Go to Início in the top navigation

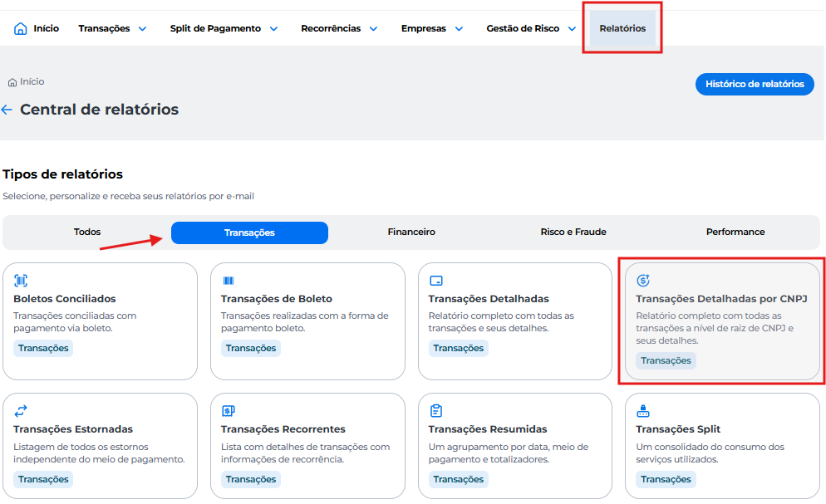pos(47,28)
